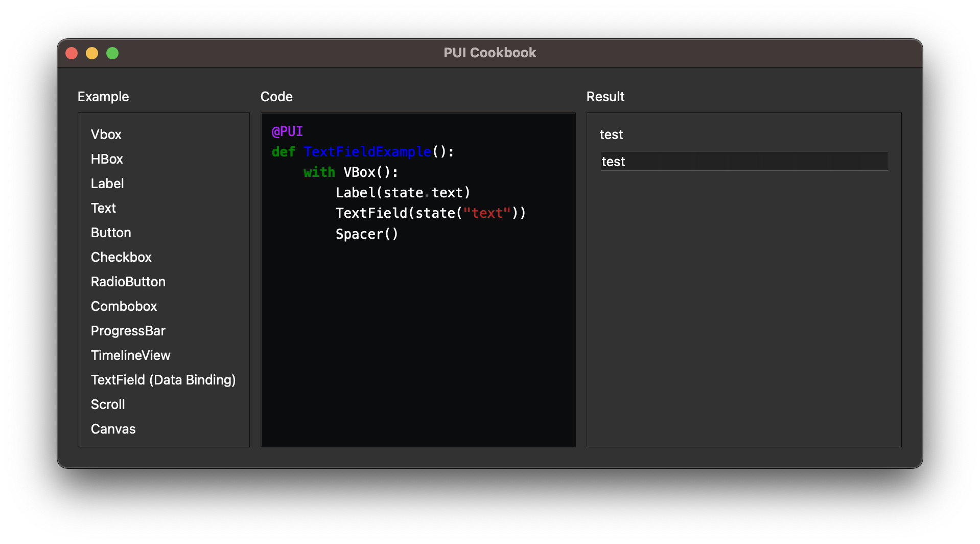This screenshot has height=544, width=980.
Task: Focus the text field containing test
Action: point(744,162)
